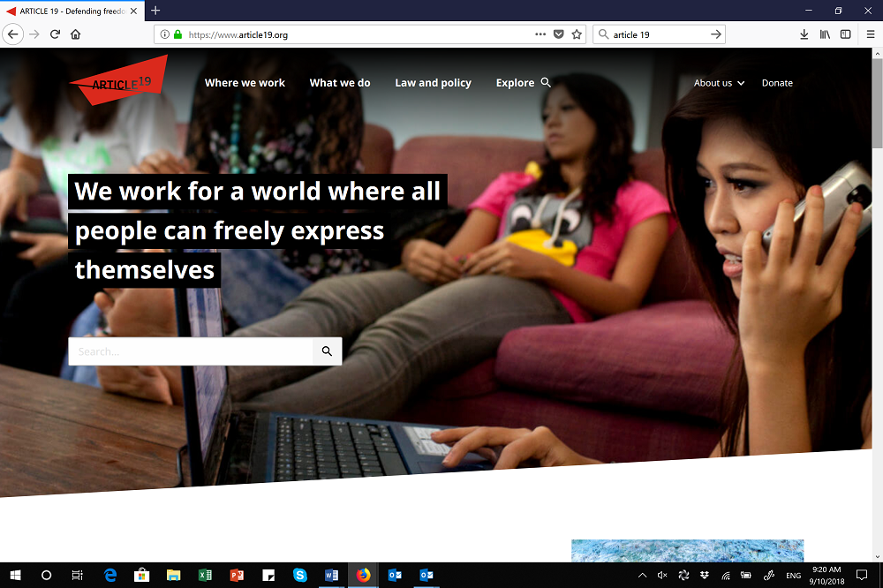Click the Donate link
This screenshot has width=883, height=588.
point(777,83)
